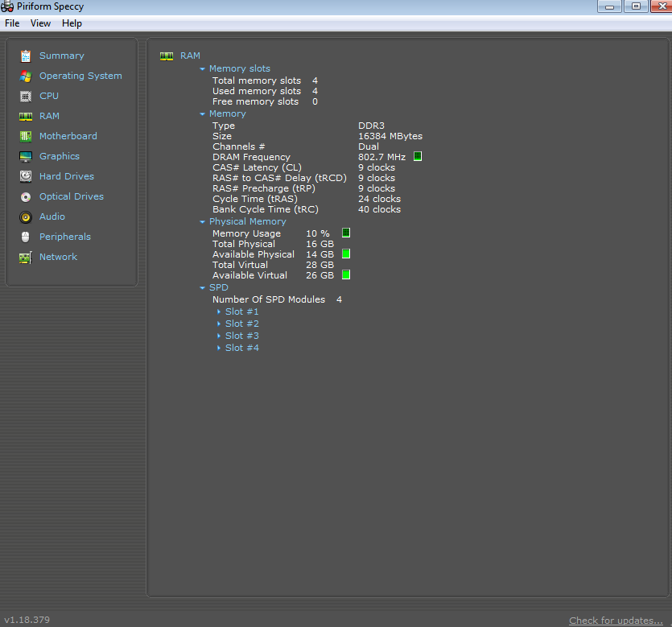Minimize the Speccy window
Viewport: 672px width, 627px height.
point(609,6)
